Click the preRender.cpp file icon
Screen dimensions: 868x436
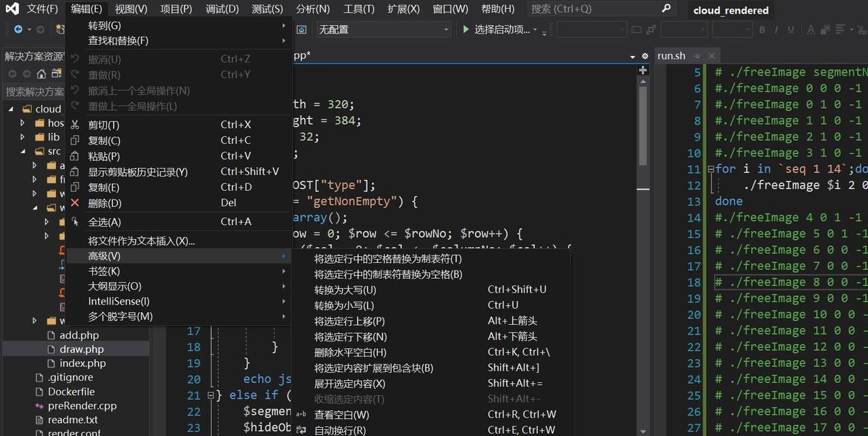pos(40,406)
